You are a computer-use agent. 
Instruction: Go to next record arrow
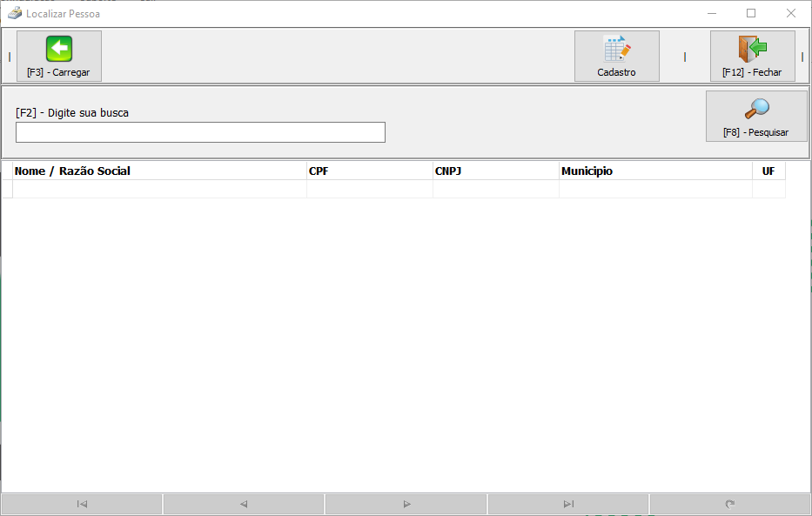point(406,504)
